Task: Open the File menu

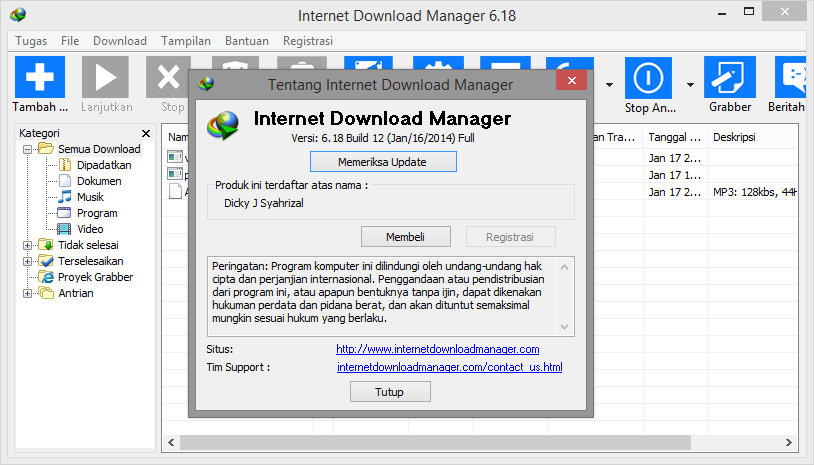Action: (70, 41)
